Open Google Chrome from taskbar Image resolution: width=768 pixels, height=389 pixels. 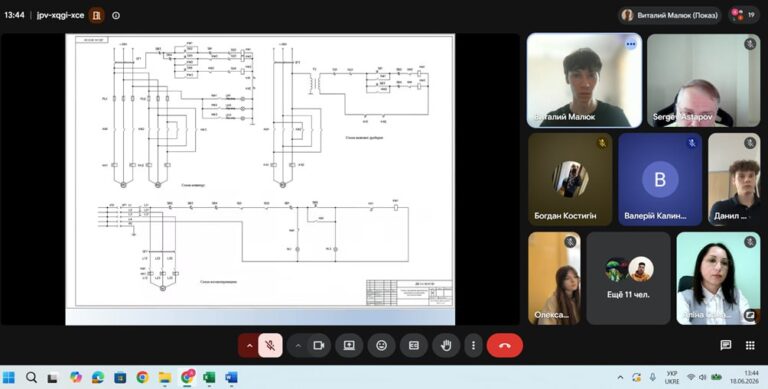click(143, 377)
